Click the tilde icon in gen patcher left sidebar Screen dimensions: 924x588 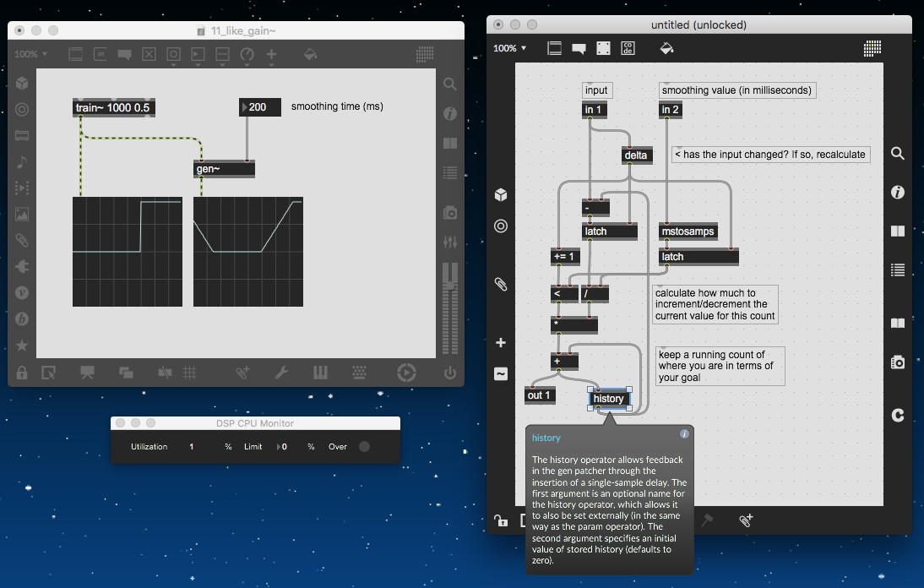(x=501, y=373)
